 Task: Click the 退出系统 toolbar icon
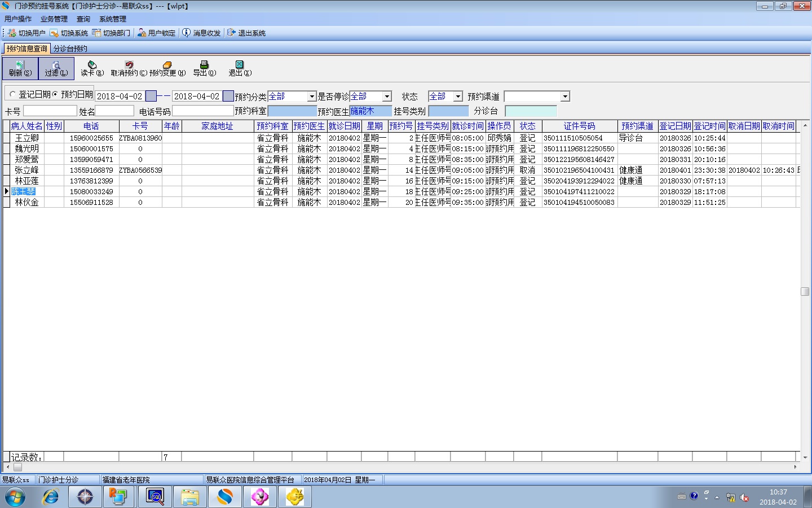pyautogui.click(x=246, y=33)
